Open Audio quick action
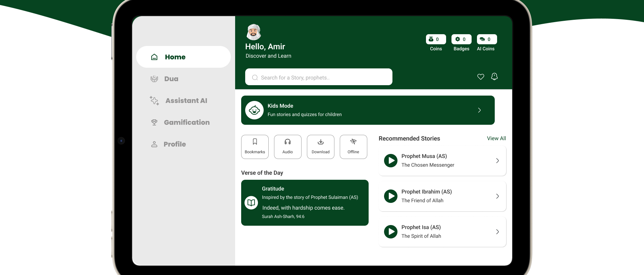This screenshot has width=644, height=275. point(288,147)
